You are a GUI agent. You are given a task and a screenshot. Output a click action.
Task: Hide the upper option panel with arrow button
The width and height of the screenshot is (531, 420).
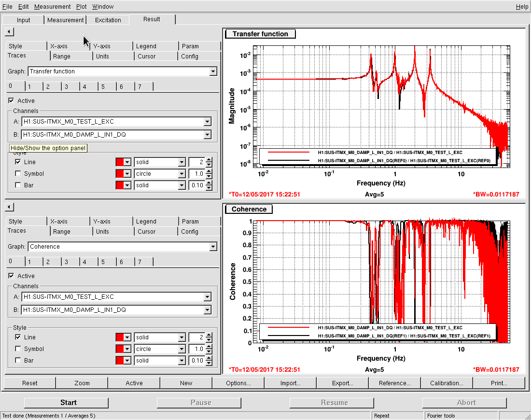(10, 32)
